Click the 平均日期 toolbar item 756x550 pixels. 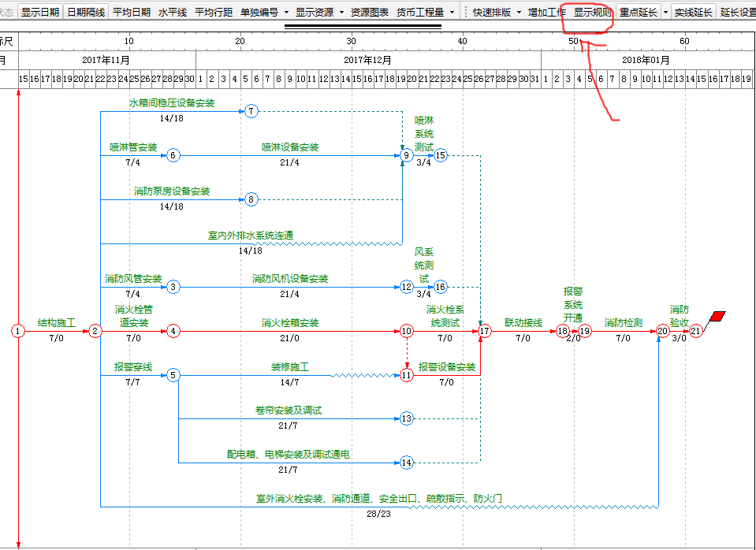click(x=131, y=12)
